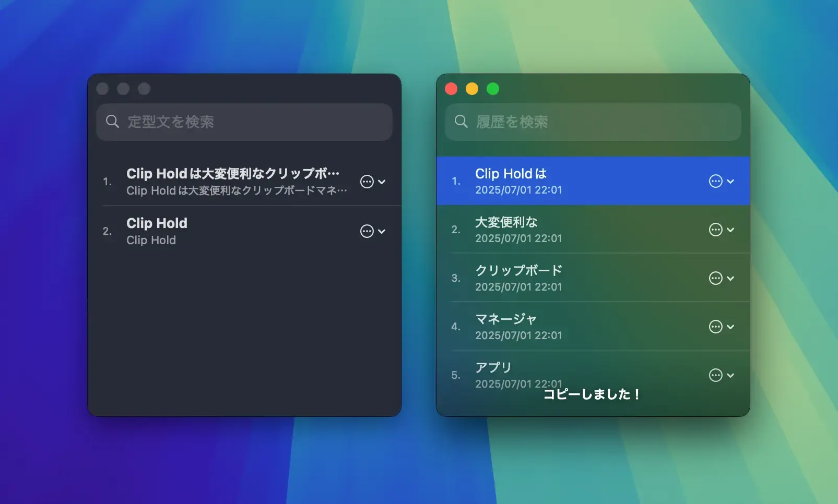Select history entry text Clip Holdは

[511, 173]
